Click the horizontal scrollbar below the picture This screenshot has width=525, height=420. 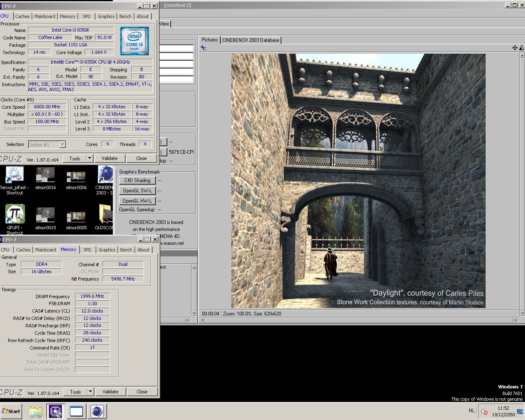click(358, 320)
